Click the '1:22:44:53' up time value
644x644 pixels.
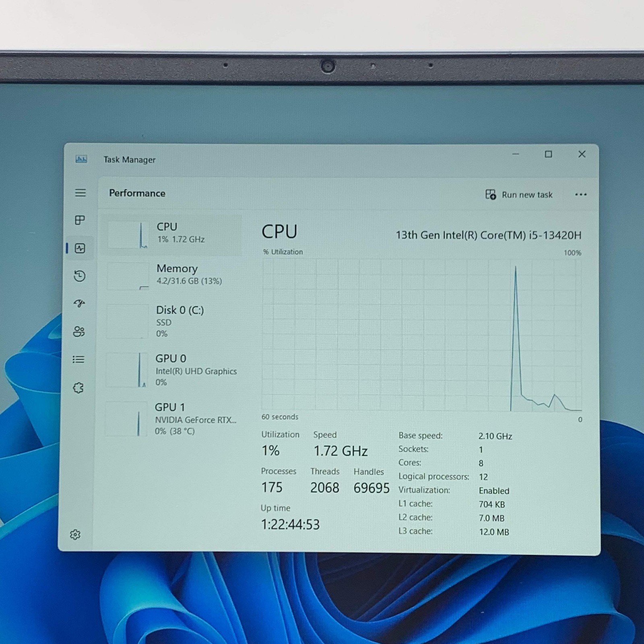point(290,524)
